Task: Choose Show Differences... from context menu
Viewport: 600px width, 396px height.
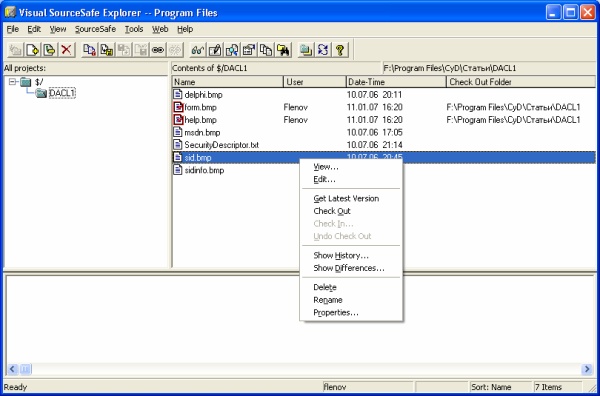Action: (x=351, y=268)
